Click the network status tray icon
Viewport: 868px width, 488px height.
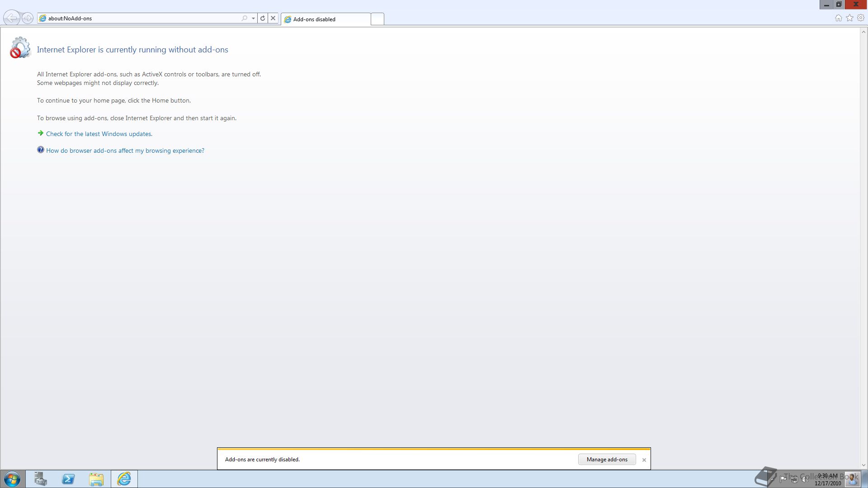(794, 479)
